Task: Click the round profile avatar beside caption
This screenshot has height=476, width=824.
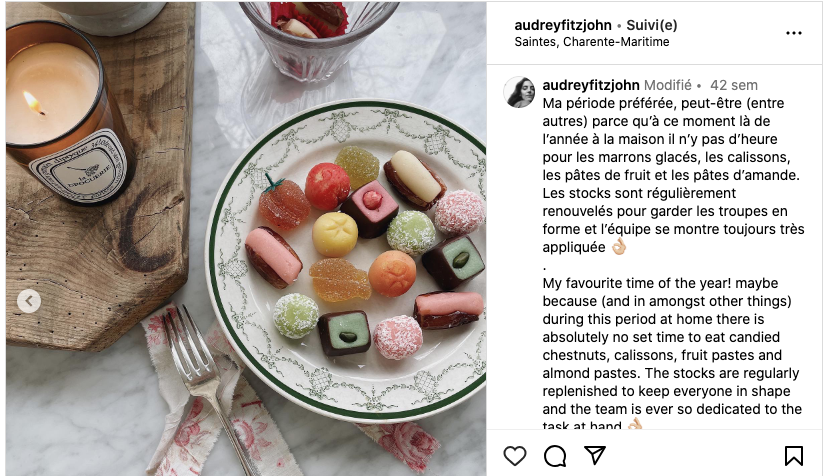Action: point(519,92)
